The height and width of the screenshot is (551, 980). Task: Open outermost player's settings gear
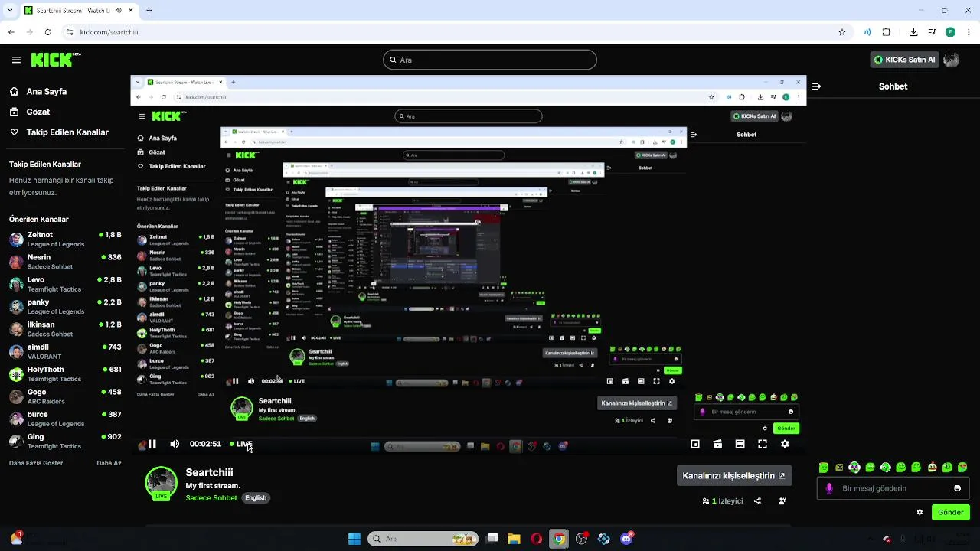click(x=785, y=444)
